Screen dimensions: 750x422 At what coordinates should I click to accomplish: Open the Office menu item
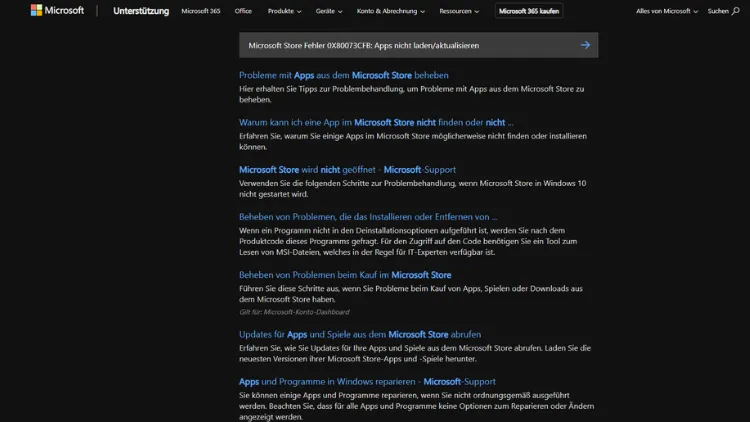coord(243,11)
